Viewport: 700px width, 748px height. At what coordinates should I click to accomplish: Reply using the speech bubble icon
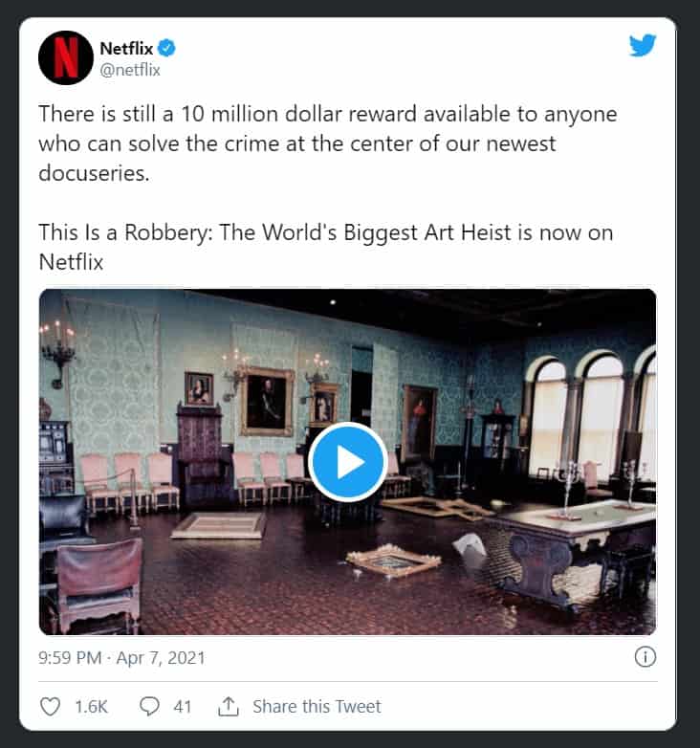pyautogui.click(x=149, y=707)
